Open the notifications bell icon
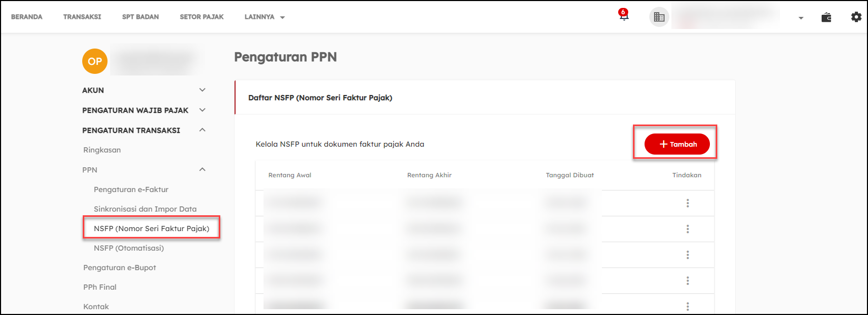868x315 pixels. (623, 16)
